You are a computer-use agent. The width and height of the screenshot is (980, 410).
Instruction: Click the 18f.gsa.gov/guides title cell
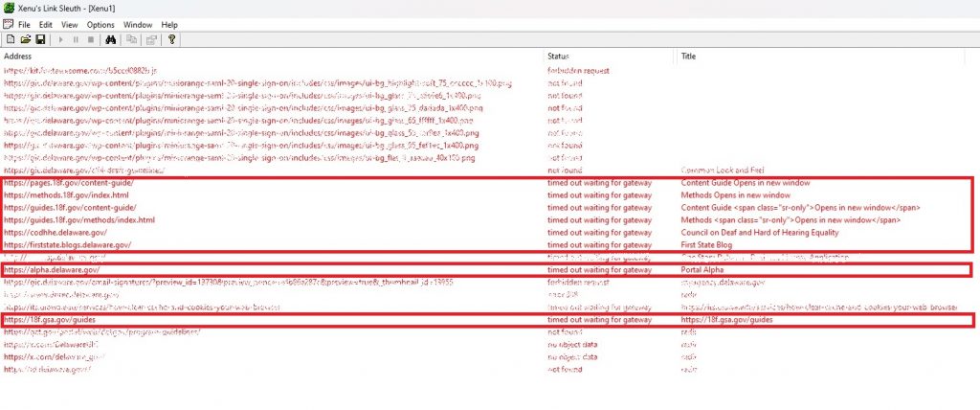pyautogui.click(x=726, y=320)
